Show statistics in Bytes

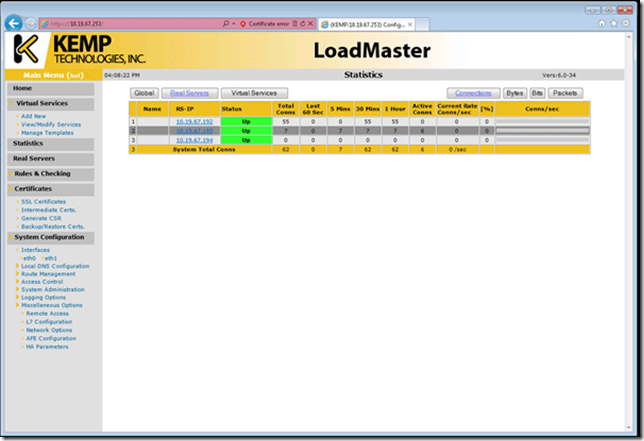tap(514, 93)
